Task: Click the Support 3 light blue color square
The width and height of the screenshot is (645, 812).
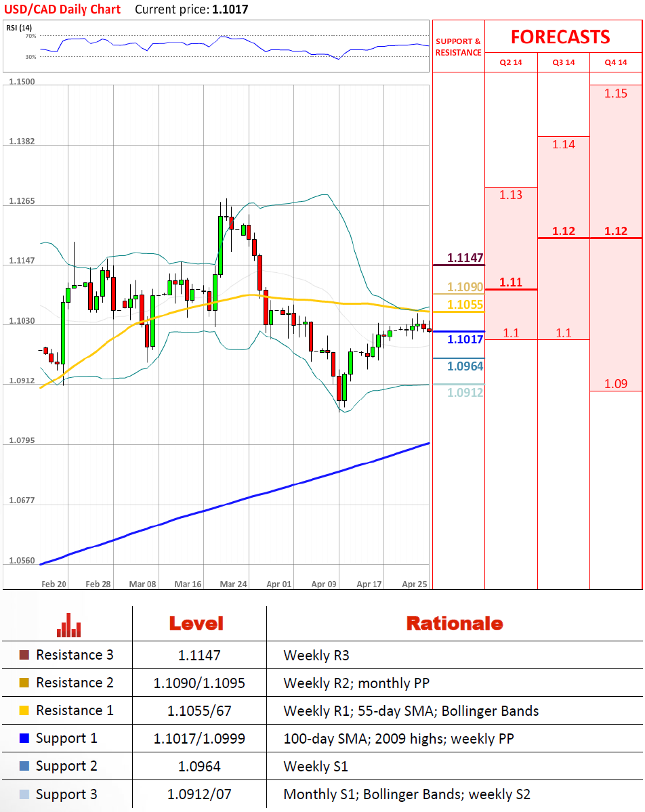Action: 24,794
